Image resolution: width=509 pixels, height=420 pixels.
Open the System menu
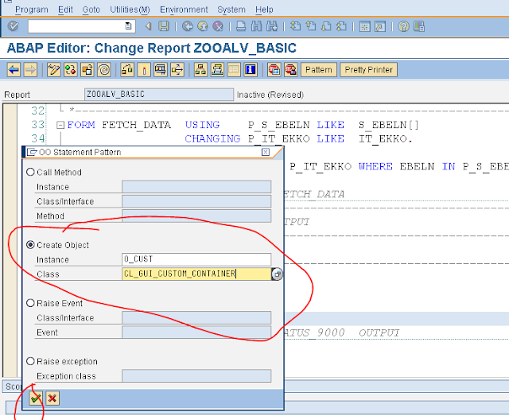coord(231,10)
